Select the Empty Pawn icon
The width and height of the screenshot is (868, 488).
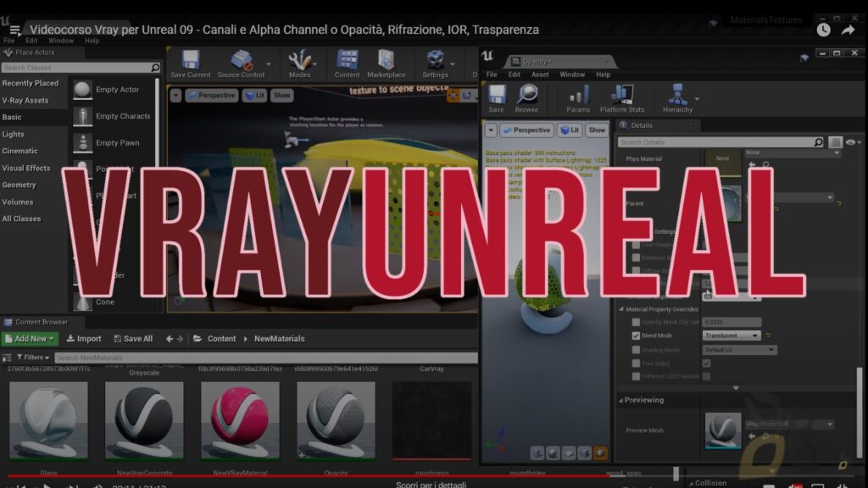pos(82,142)
